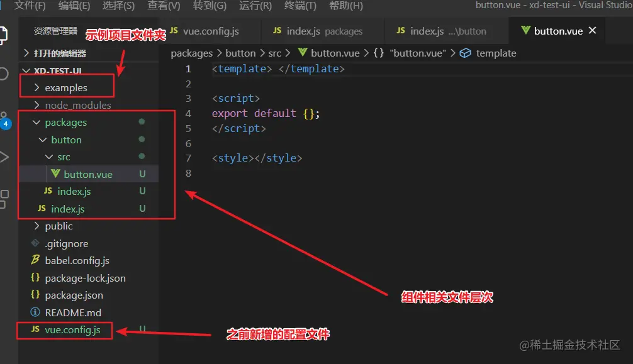
Task: Expand the node_modules folder
Action: 36,105
